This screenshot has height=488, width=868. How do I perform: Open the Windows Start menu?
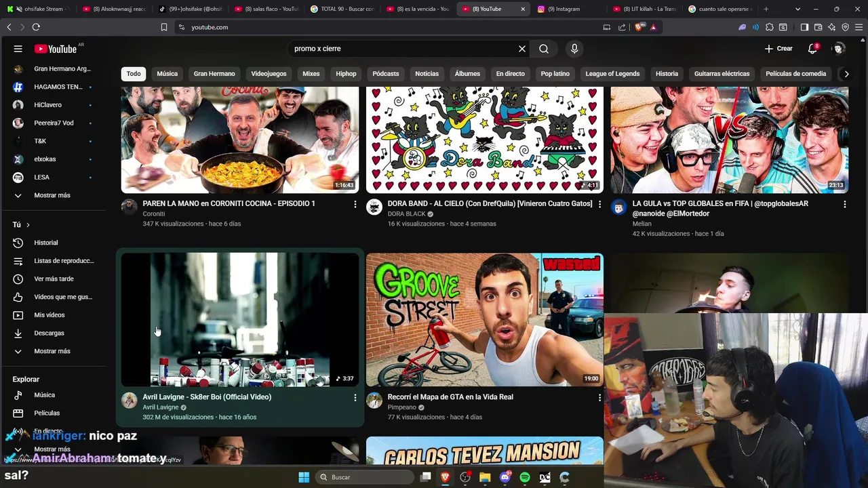click(304, 477)
